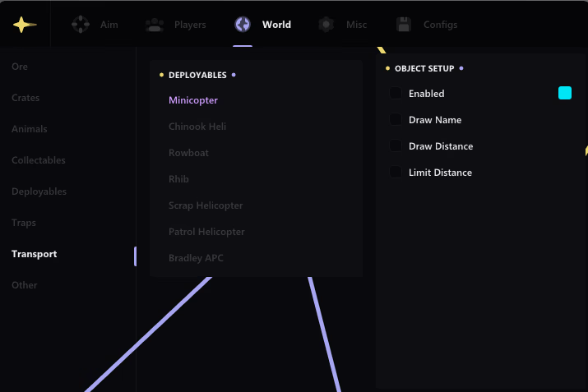Toggle the Limit Distance checkbox
The image size is (588, 392).
[396, 172]
